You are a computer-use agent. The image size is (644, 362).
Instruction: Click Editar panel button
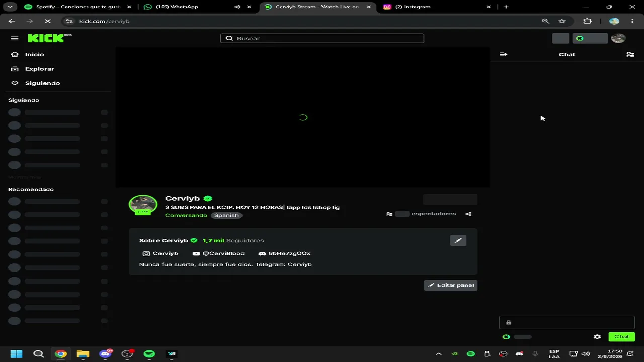451,285
